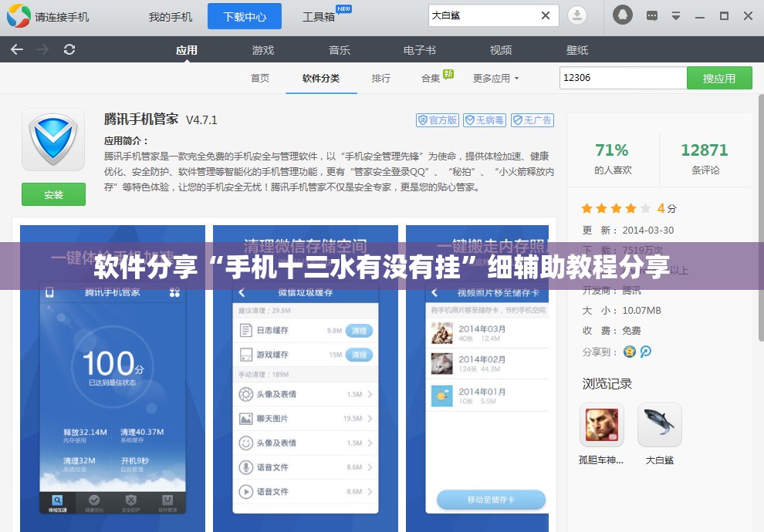Select 视频 category
This screenshot has height=532, width=764.
click(x=501, y=50)
